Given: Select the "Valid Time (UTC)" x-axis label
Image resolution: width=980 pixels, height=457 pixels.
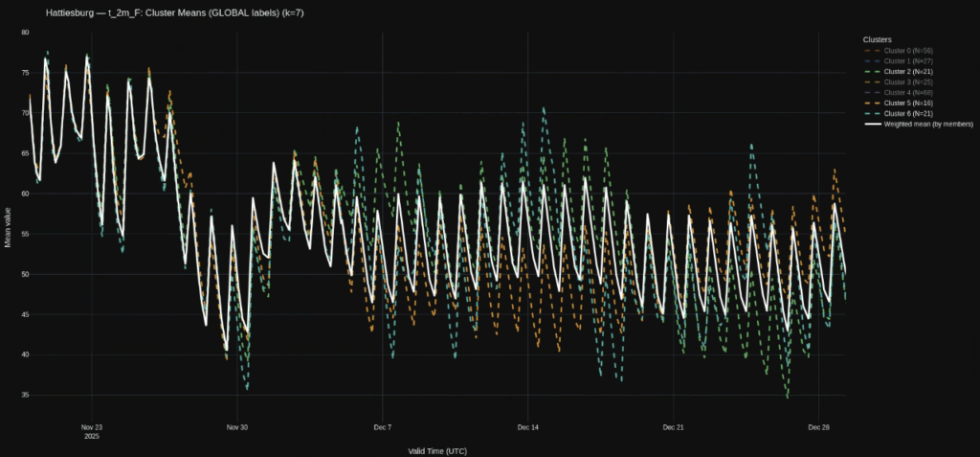Looking at the screenshot, I should pos(437,450).
